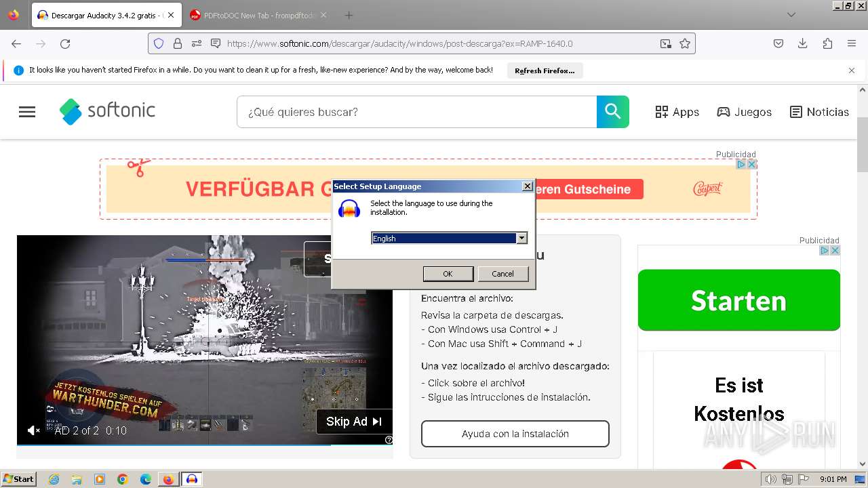Open the tracking protection shield icon
This screenshot has height=488, width=868.
pyautogui.click(x=159, y=43)
